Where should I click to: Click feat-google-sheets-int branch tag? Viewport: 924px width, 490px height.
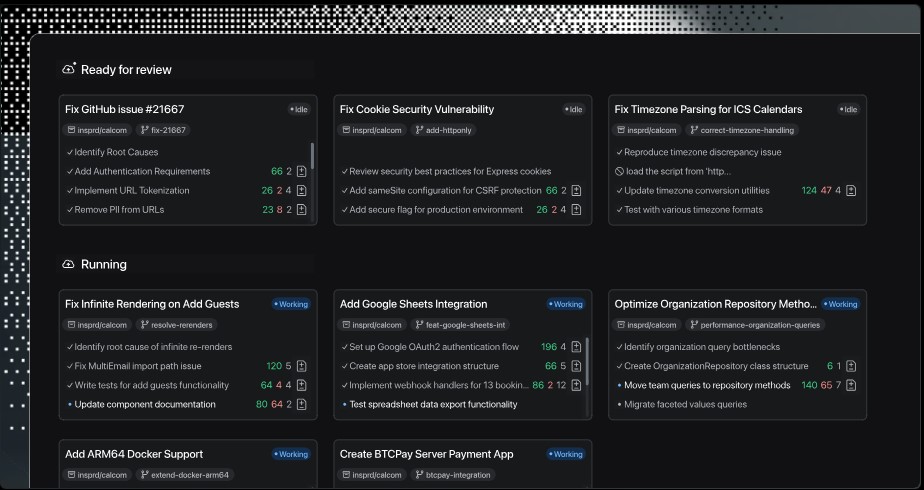tap(461, 325)
